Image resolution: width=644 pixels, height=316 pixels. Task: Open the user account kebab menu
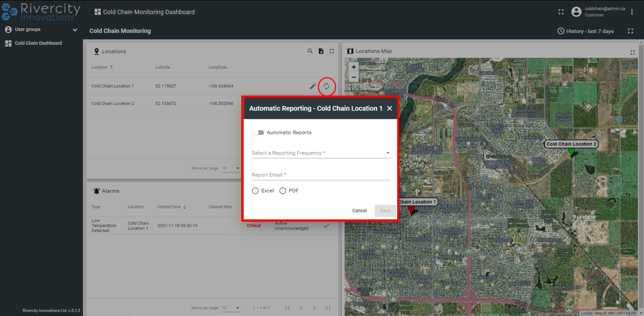tap(632, 12)
